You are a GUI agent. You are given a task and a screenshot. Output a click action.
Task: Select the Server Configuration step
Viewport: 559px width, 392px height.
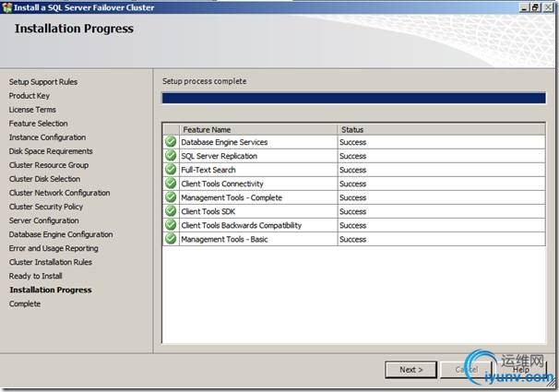point(44,220)
